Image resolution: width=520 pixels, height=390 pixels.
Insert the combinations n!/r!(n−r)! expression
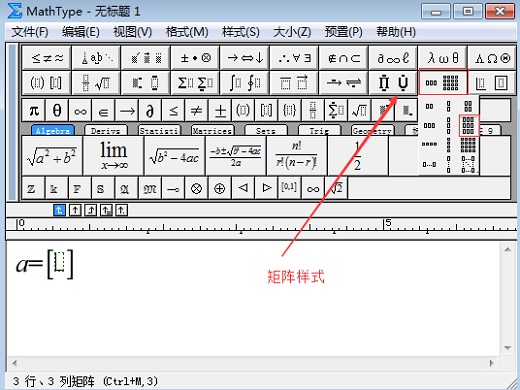297,155
